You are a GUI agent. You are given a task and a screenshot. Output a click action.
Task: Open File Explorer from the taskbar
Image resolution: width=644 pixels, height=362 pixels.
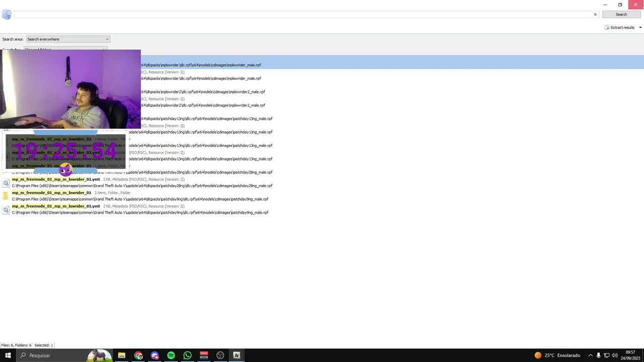[122, 355]
